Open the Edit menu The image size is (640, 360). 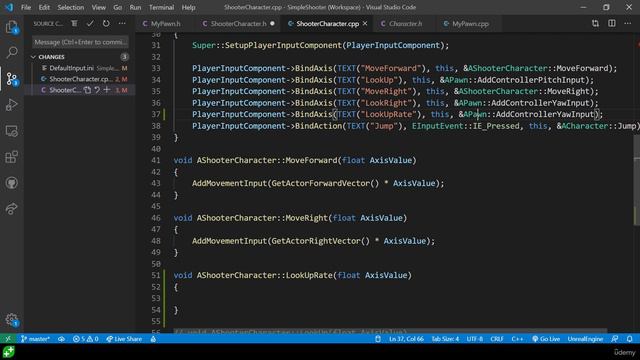coord(44,7)
